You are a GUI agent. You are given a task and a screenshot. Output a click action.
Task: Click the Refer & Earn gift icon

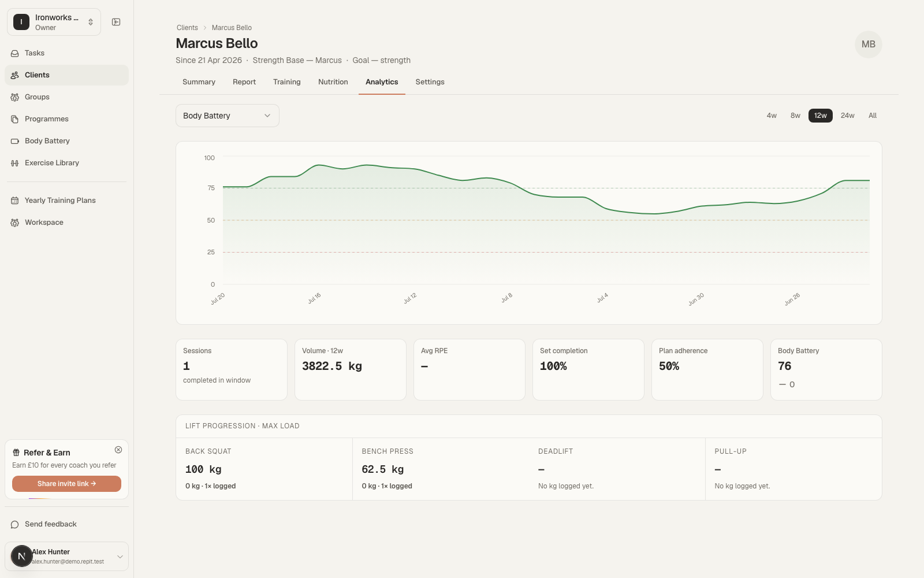16,453
